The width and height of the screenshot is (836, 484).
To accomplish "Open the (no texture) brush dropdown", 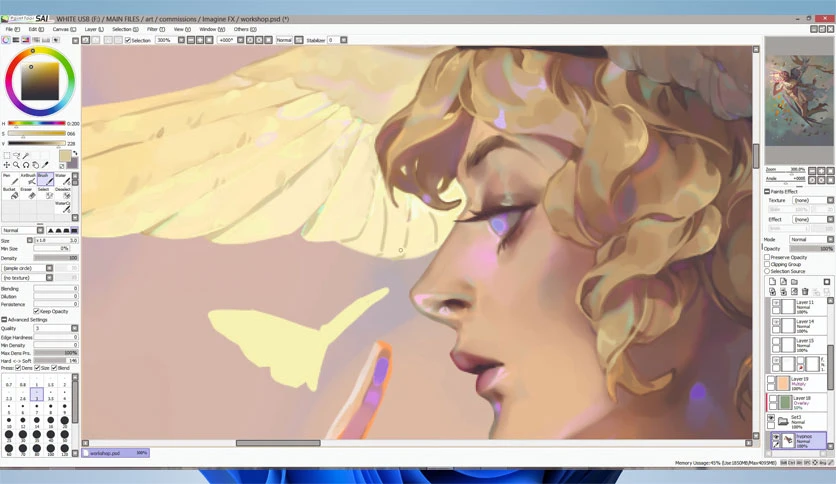I will 28,278.
